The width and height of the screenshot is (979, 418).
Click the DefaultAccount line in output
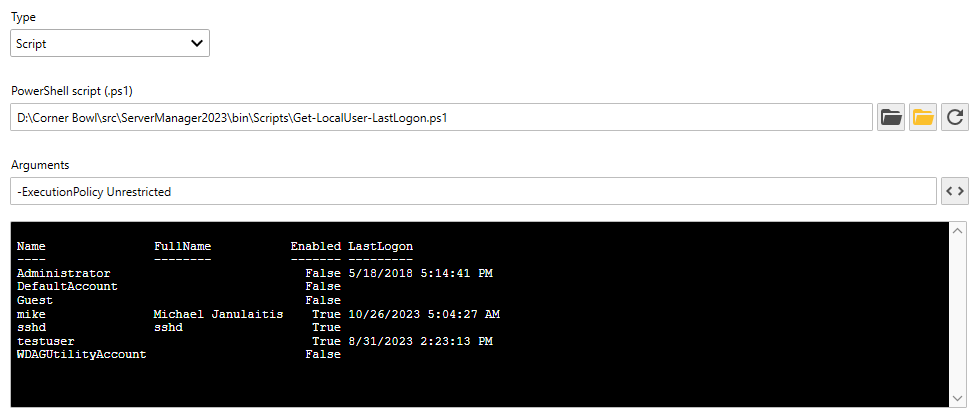point(67,287)
